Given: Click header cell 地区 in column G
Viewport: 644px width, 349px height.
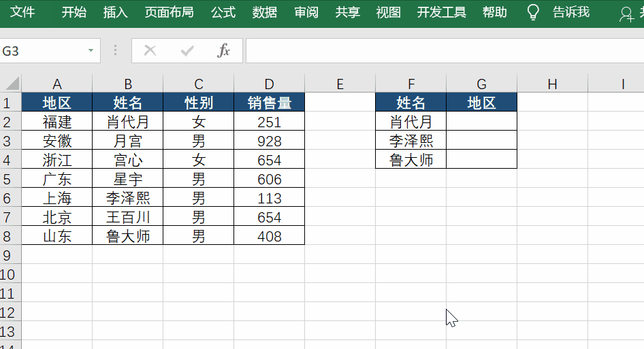Looking at the screenshot, I should pos(481,102).
